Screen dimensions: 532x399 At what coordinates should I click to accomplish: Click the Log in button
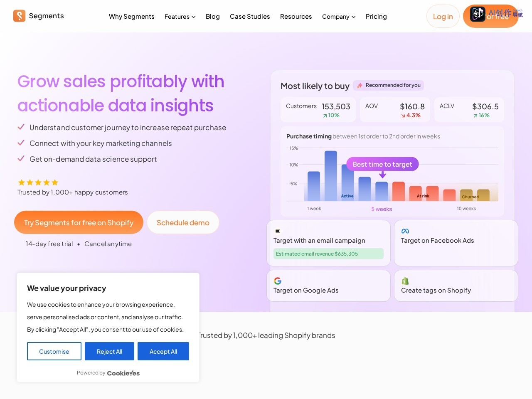coord(443,16)
